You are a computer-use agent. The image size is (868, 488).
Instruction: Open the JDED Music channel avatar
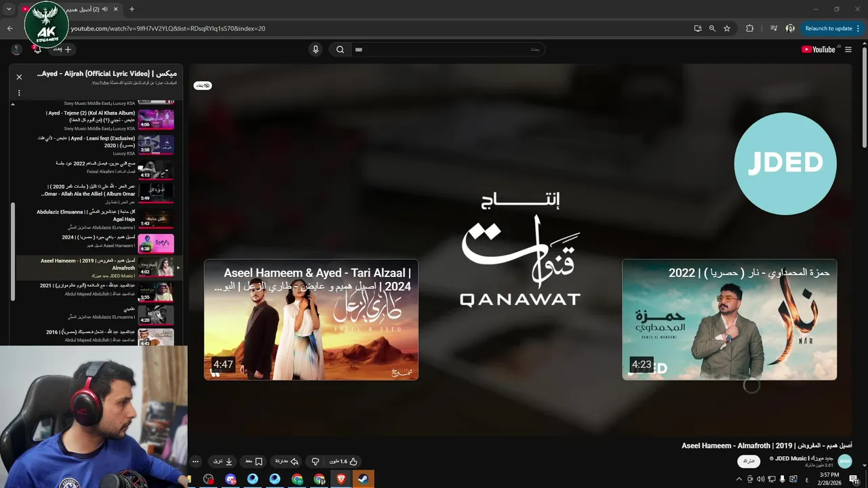tap(845, 461)
